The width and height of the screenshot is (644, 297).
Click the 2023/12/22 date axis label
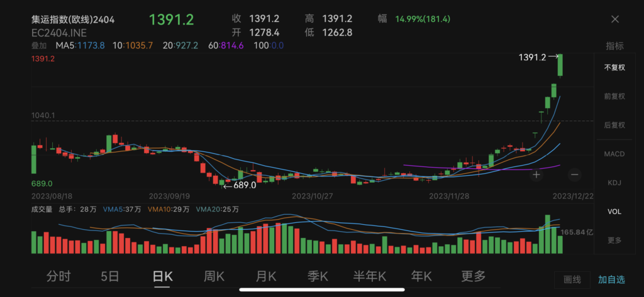tap(572, 196)
